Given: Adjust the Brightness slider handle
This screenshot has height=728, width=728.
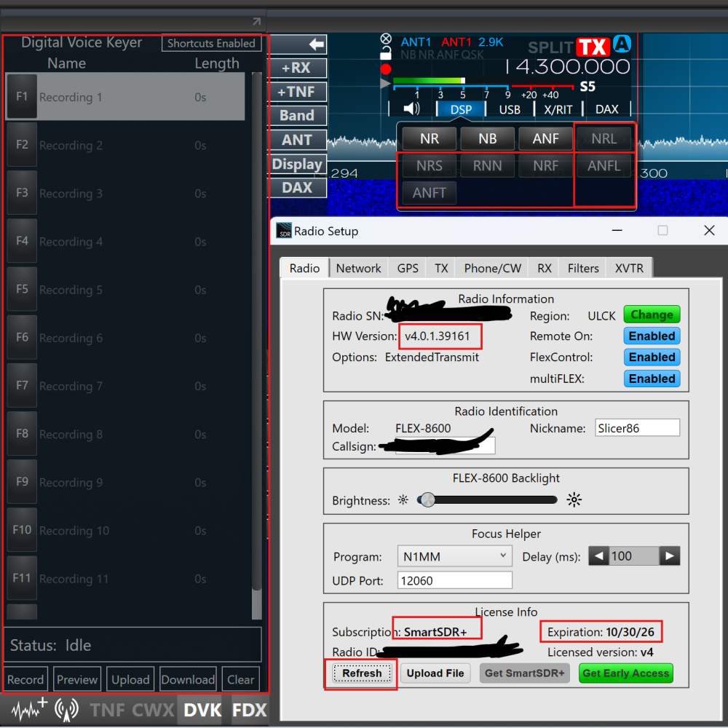Looking at the screenshot, I should (427, 500).
